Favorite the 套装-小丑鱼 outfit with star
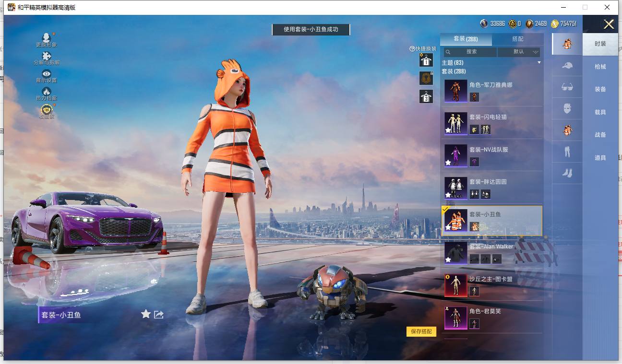Screen dimensions: 622x364 pyautogui.click(x=146, y=314)
